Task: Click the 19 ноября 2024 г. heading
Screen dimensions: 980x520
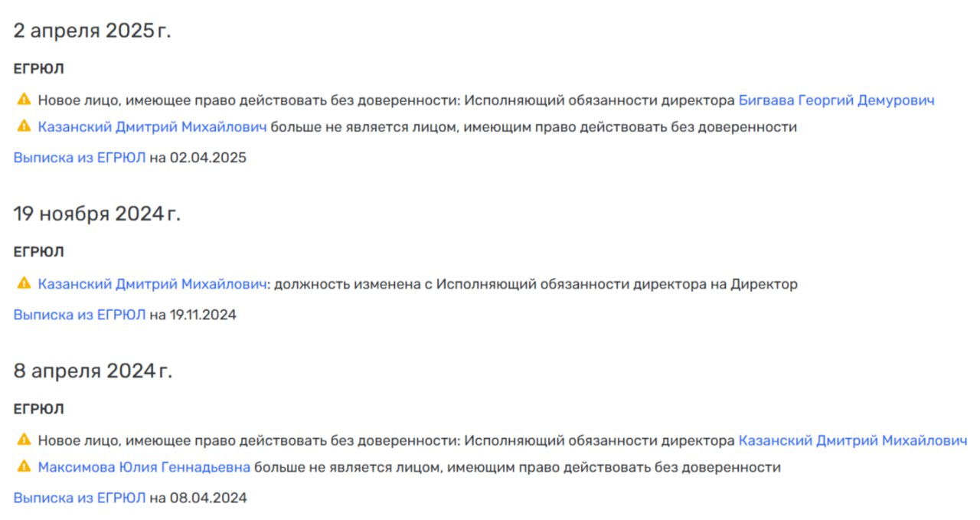Action: [96, 214]
